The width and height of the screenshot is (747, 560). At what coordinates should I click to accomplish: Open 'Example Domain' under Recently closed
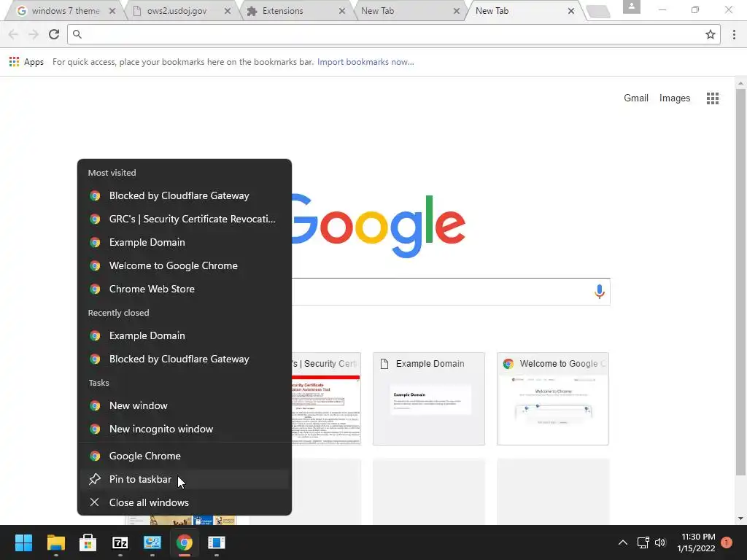(x=185, y=335)
